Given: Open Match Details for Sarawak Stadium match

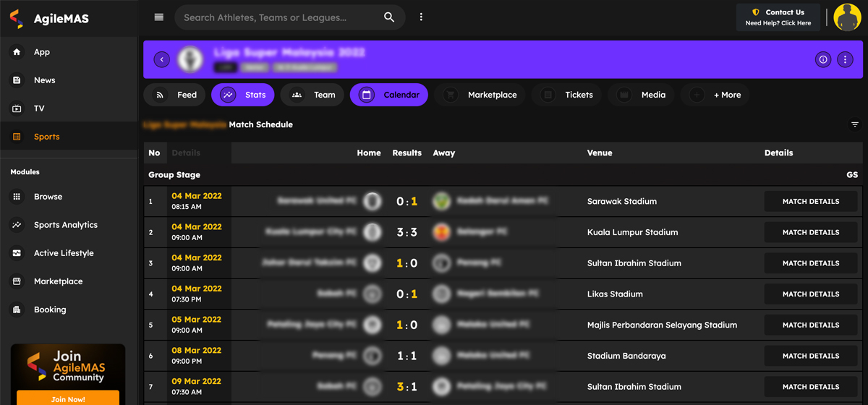Looking at the screenshot, I should tap(810, 202).
